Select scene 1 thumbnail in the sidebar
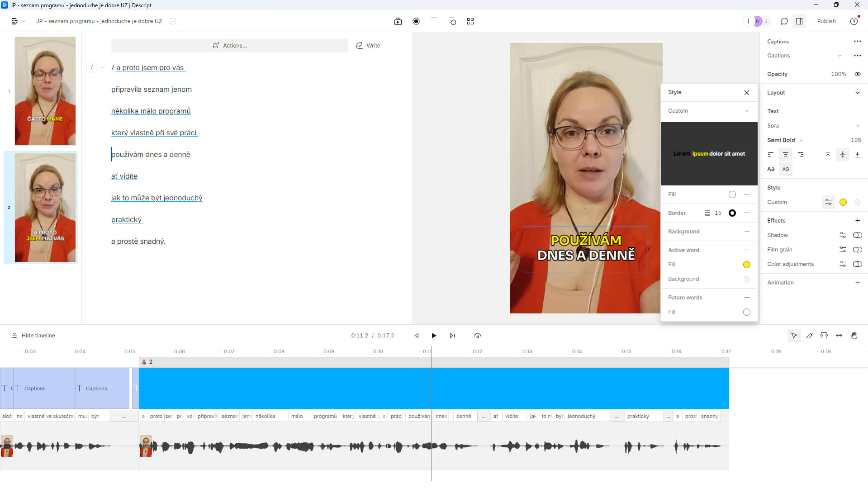Image resolution: width=868 pixels, height=488 pixels. click(x=45, y=91)
